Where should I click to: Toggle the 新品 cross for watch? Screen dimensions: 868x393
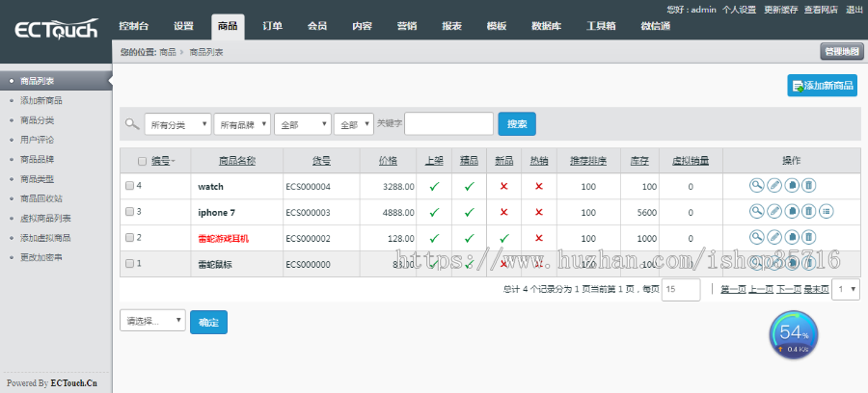[x=503, y=186]
